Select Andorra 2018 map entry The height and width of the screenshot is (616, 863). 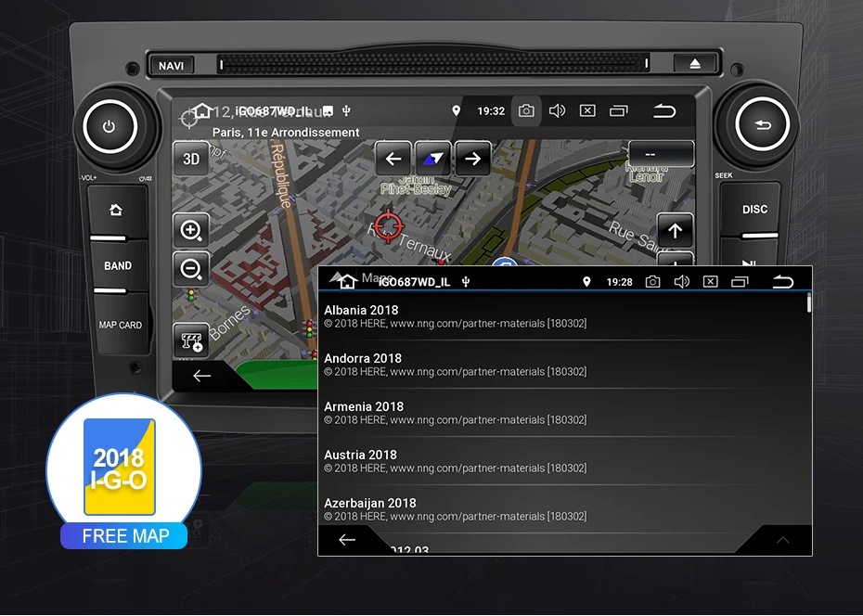562,365
